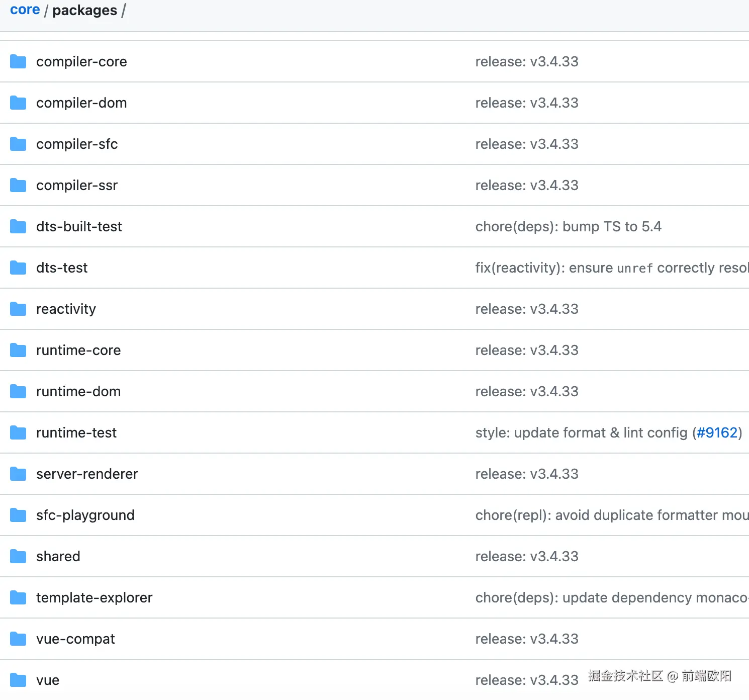Click the runtime-dom folder icon
The image size is (749, 700).
point(18,392)
